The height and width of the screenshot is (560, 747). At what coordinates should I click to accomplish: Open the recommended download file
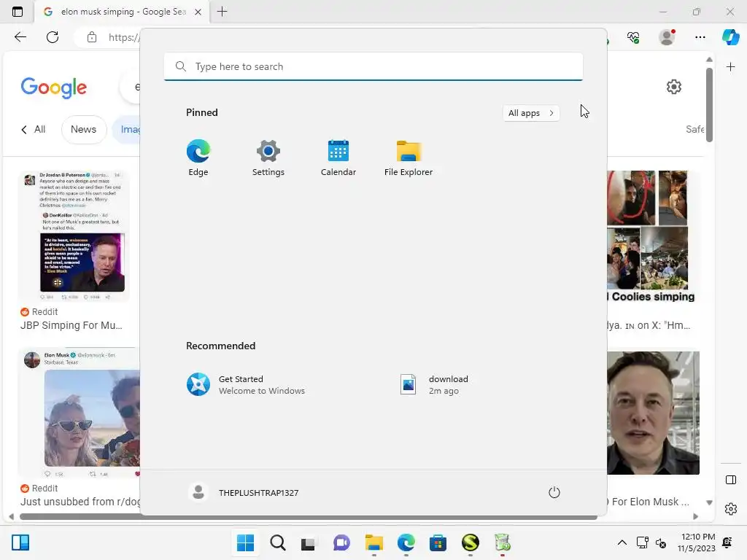coord(434,384)
